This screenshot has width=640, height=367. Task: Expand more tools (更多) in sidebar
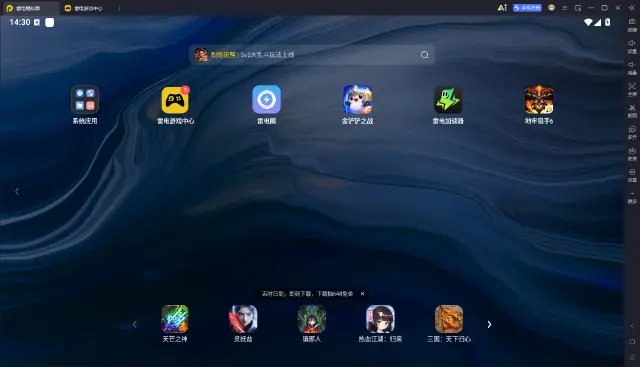[x=632, y=197]
